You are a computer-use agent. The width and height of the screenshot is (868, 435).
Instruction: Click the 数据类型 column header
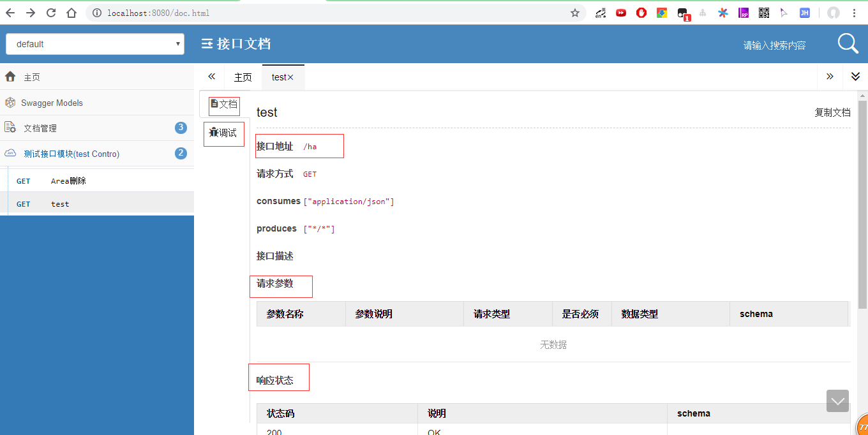(x=671, y=314)
